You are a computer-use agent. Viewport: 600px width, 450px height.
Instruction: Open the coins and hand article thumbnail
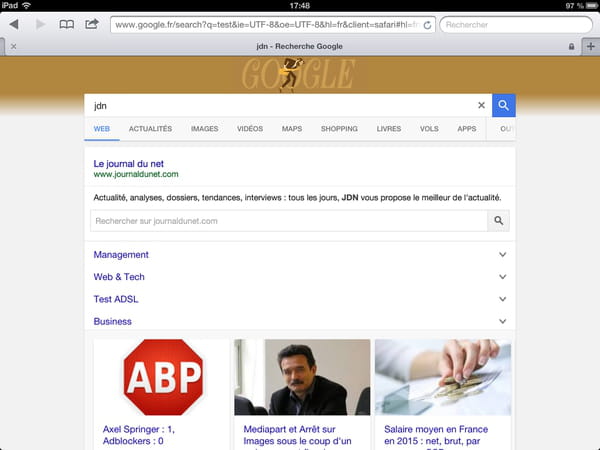(x=443, y=377)
